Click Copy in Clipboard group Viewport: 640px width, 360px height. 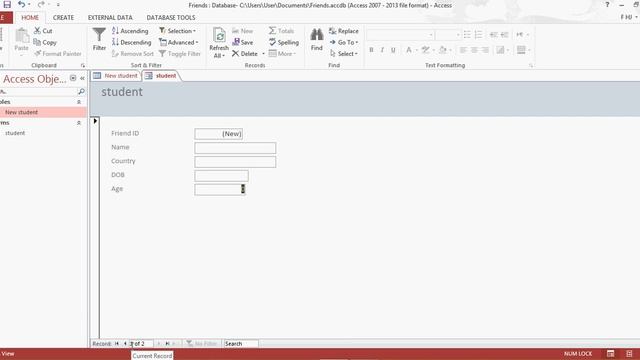click(45, 42)
